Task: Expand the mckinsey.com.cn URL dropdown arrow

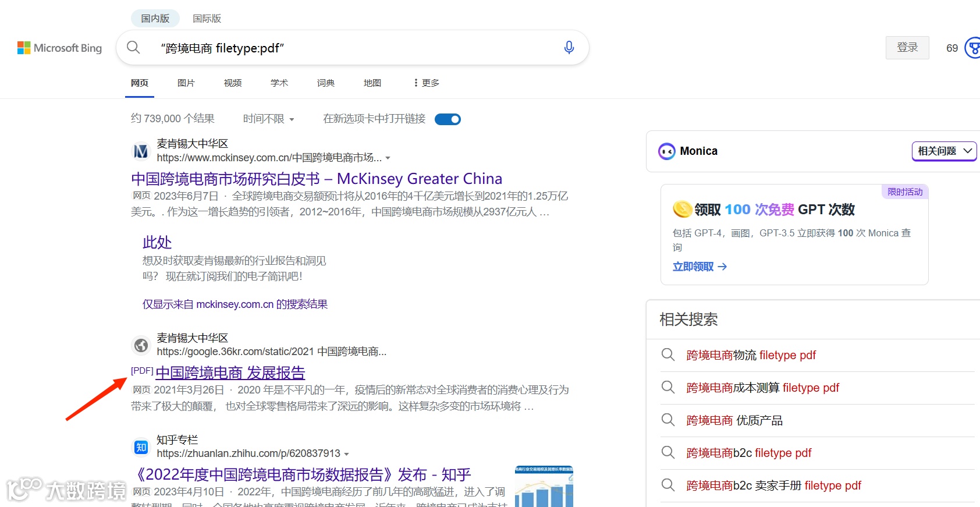Action: point(388,158)
